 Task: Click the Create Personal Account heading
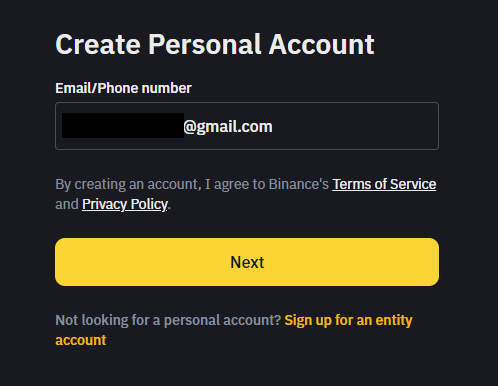215,44
